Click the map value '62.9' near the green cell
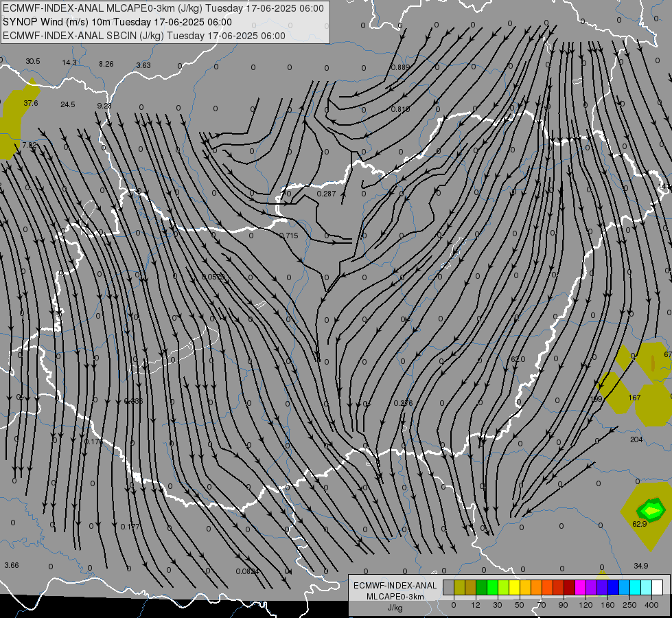The height and width of the screenshot is (618, 672). (x=640, y=524)
